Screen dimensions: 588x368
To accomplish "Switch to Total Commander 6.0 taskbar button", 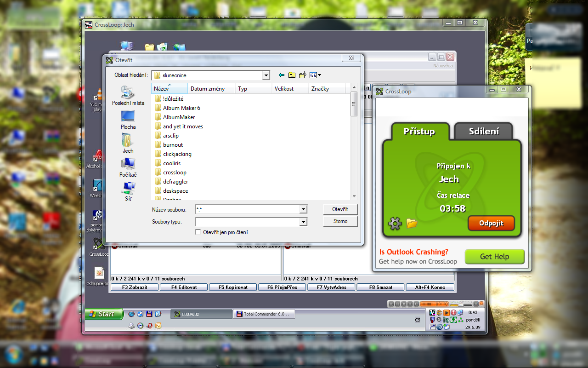I will pos(263,314).
